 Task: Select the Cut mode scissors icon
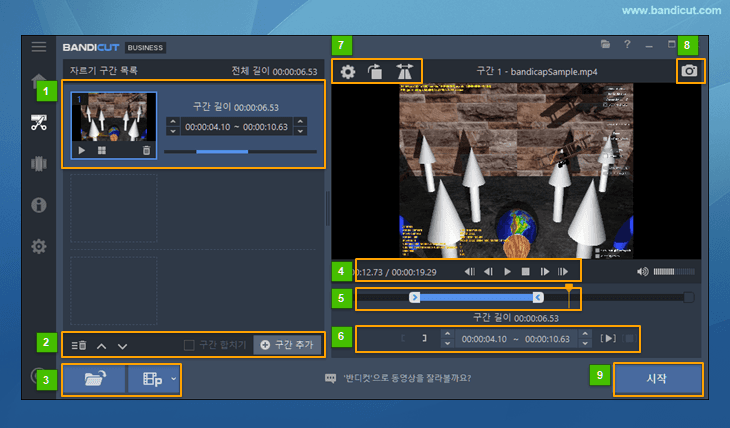coord(39,122)
